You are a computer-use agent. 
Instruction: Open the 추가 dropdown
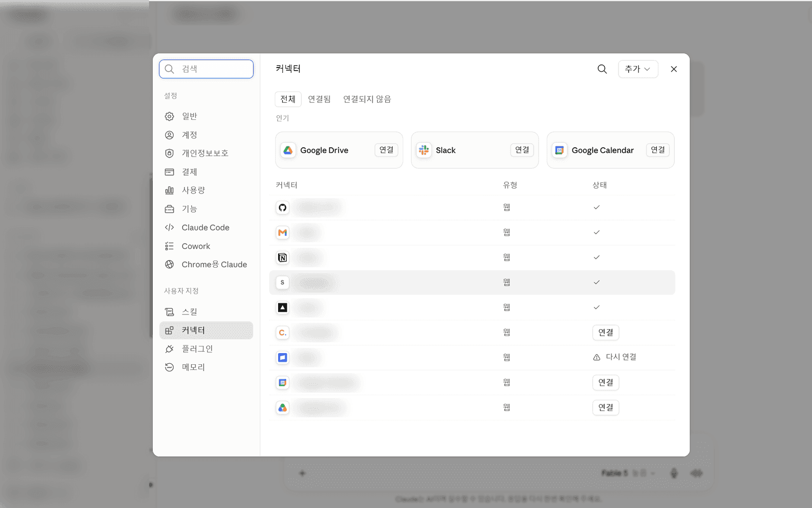[638, 69]
